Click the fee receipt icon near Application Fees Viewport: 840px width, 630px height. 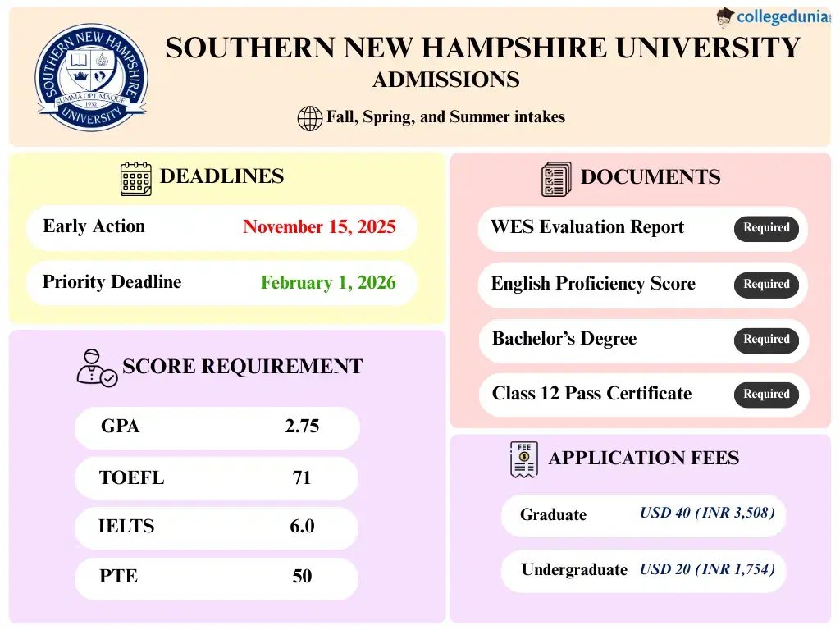(523, 459)
